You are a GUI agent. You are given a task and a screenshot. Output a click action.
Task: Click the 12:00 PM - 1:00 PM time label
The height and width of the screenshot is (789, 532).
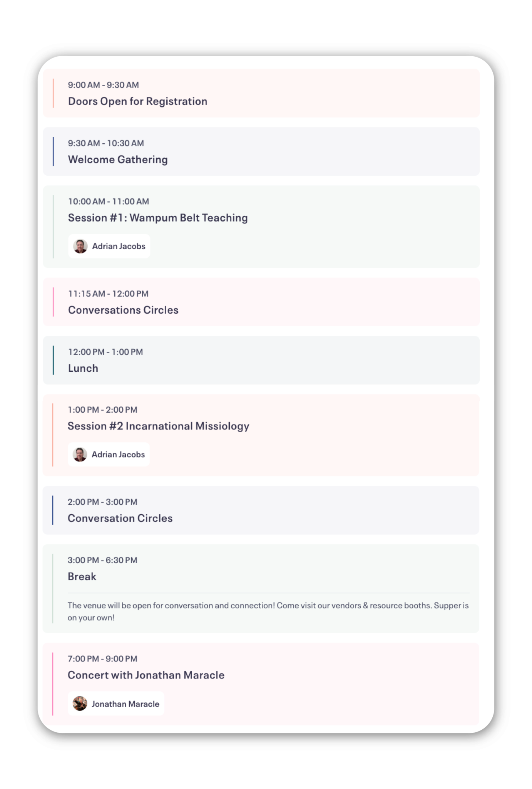[x=105, y=352]
